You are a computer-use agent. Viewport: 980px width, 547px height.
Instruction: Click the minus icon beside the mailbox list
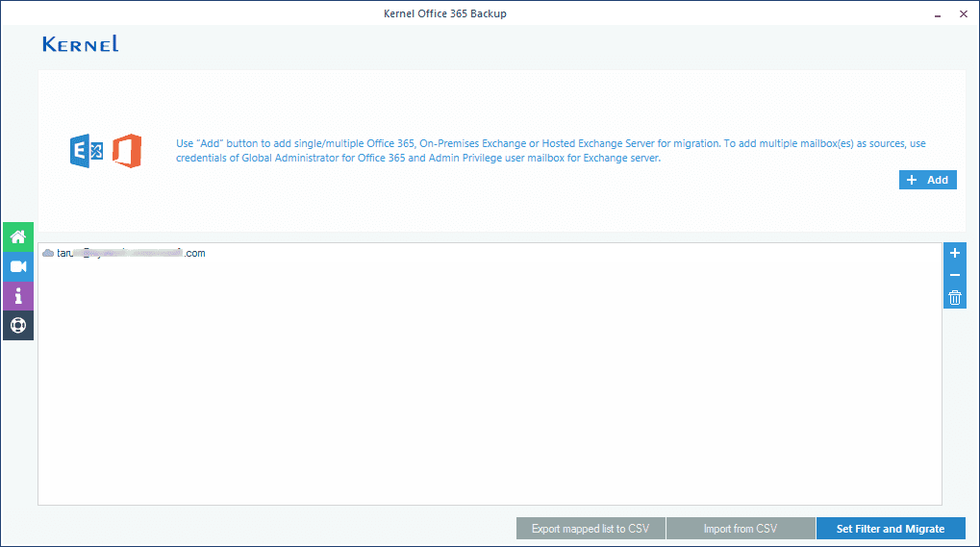pos(954,275)
